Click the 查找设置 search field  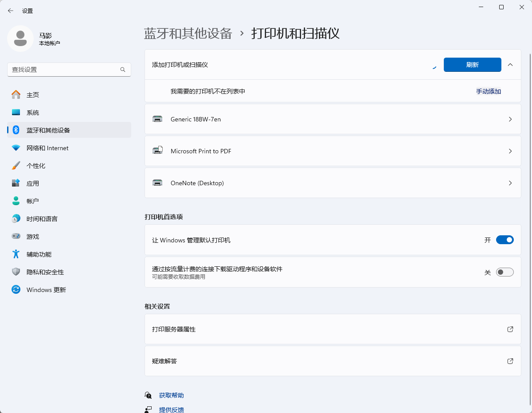[x=64, y=70]
